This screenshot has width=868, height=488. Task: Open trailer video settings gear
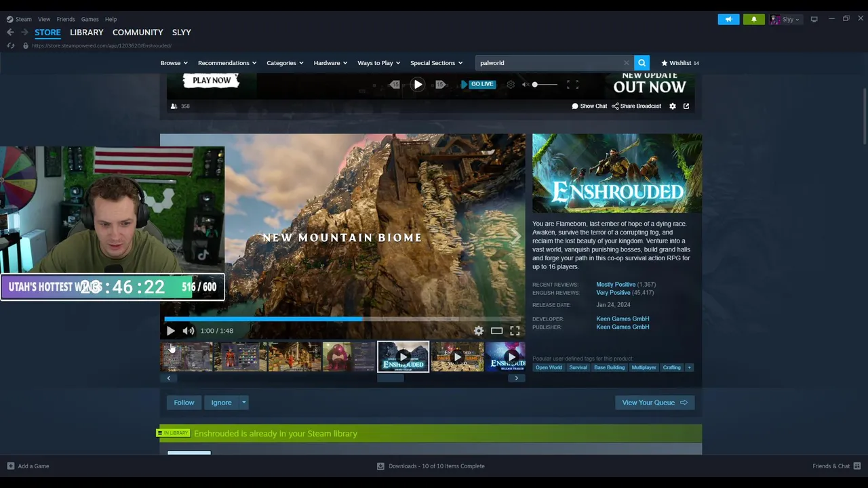click(479, 331)
